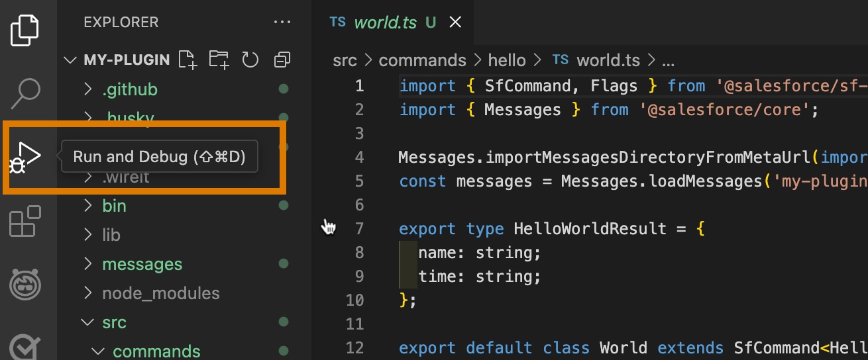868x360 pixels.
Task: Open the Extensions view
Action: 25,222
